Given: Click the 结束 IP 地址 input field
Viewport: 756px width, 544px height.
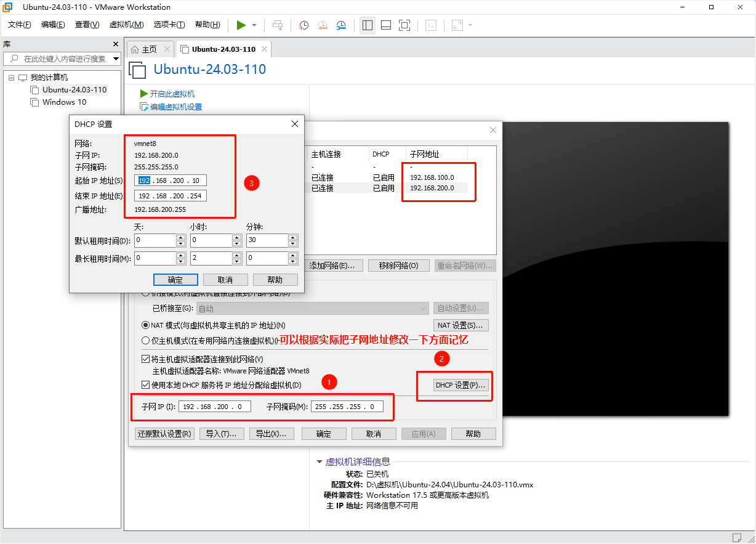Looking at the screenshot, I should point(171,196).
